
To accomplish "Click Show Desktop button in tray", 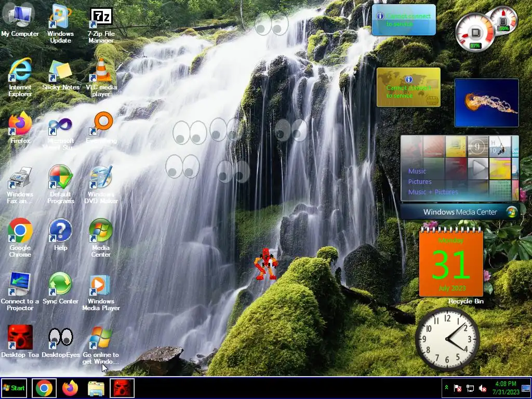I will (526, 388).
